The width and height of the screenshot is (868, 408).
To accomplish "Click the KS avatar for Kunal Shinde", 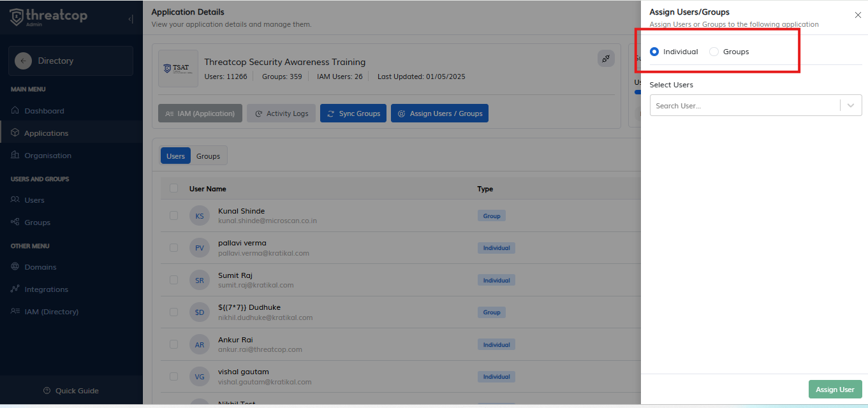I will (200, 216).
